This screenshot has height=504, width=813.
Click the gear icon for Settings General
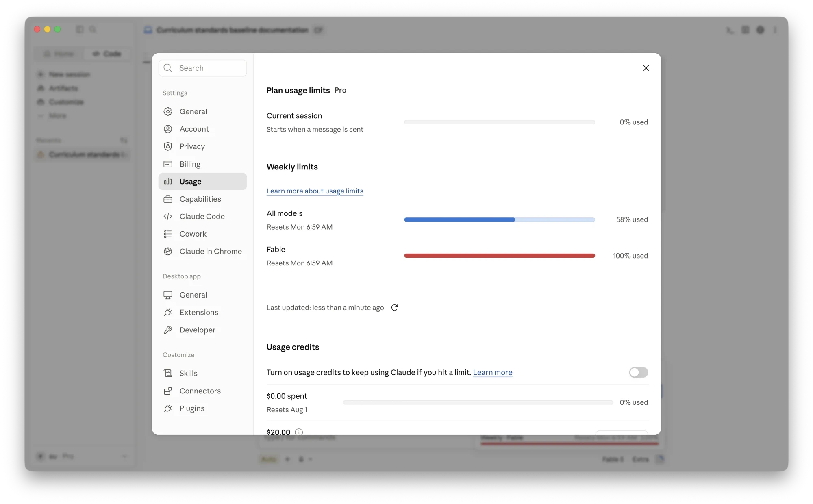[x=168, y=111]
